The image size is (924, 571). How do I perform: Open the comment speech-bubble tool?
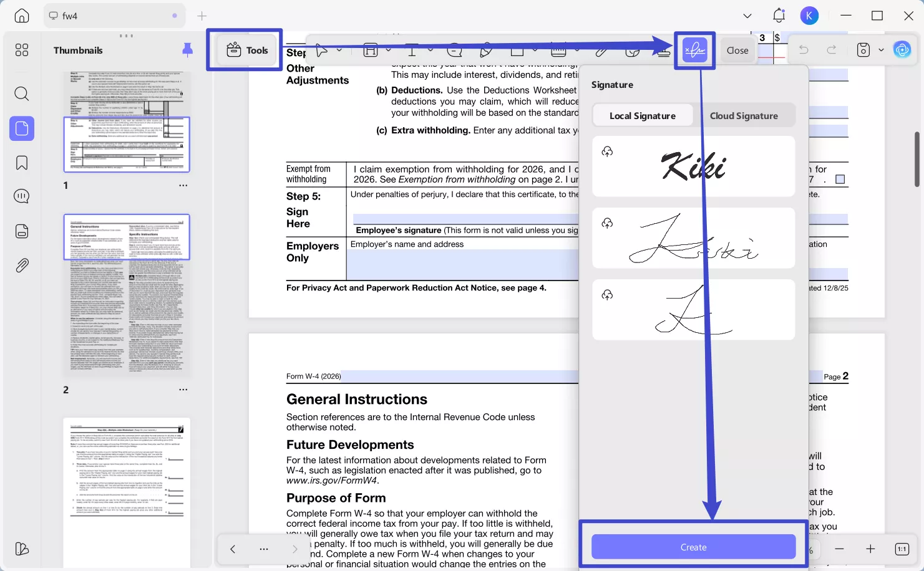[x=455, y=51]
